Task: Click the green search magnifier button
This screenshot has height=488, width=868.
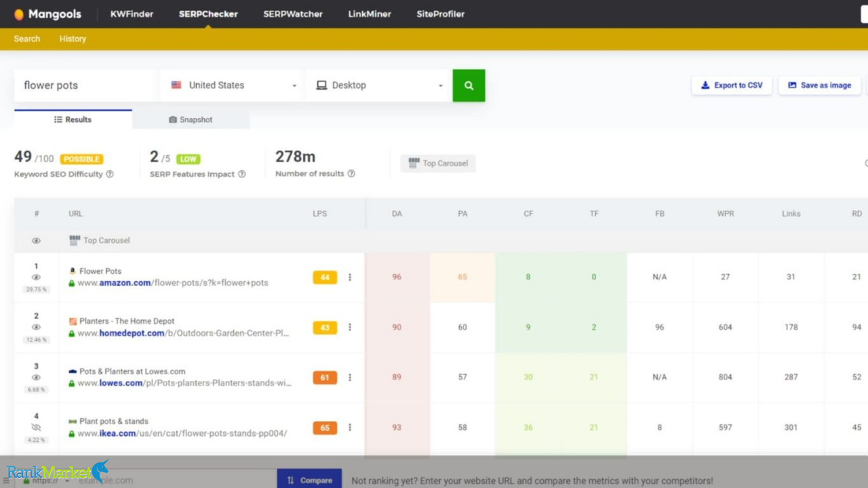Action: (469, 85)
